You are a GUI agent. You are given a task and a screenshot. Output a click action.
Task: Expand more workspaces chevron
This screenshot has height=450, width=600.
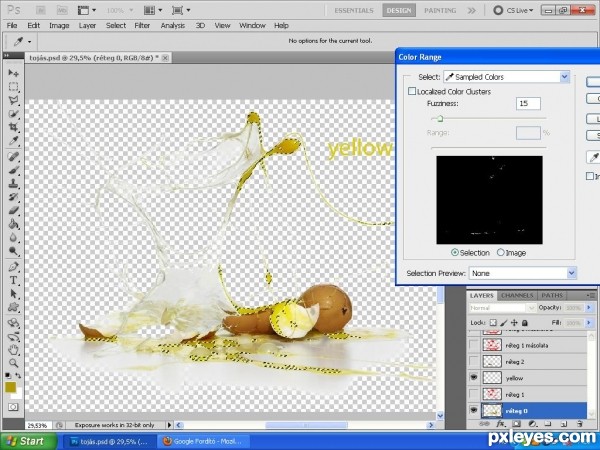tap(471, 10)
